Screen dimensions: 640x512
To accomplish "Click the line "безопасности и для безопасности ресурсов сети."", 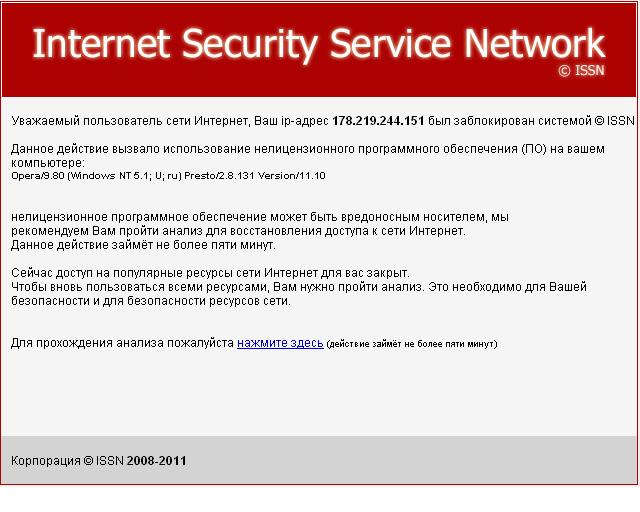I will [x=151, y=301].
